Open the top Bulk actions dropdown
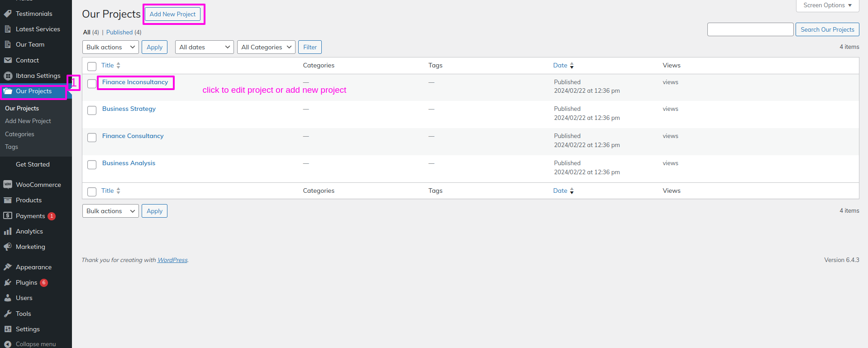Screen dimensions: 868x348 tap(110, 47)
